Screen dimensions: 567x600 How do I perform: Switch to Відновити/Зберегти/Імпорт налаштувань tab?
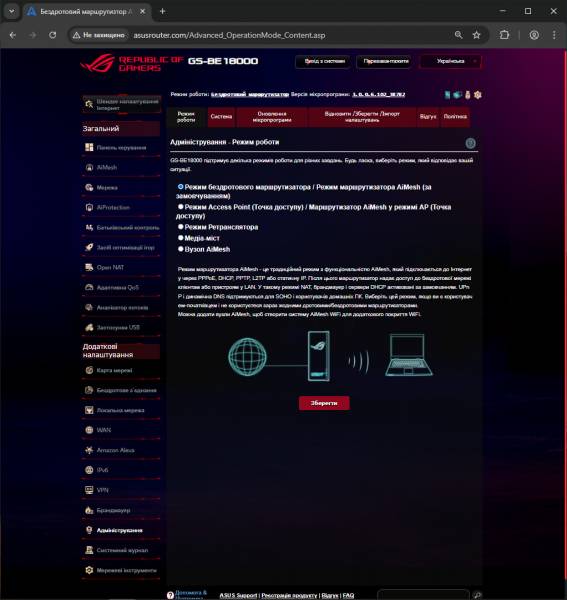tap(362, 117)
